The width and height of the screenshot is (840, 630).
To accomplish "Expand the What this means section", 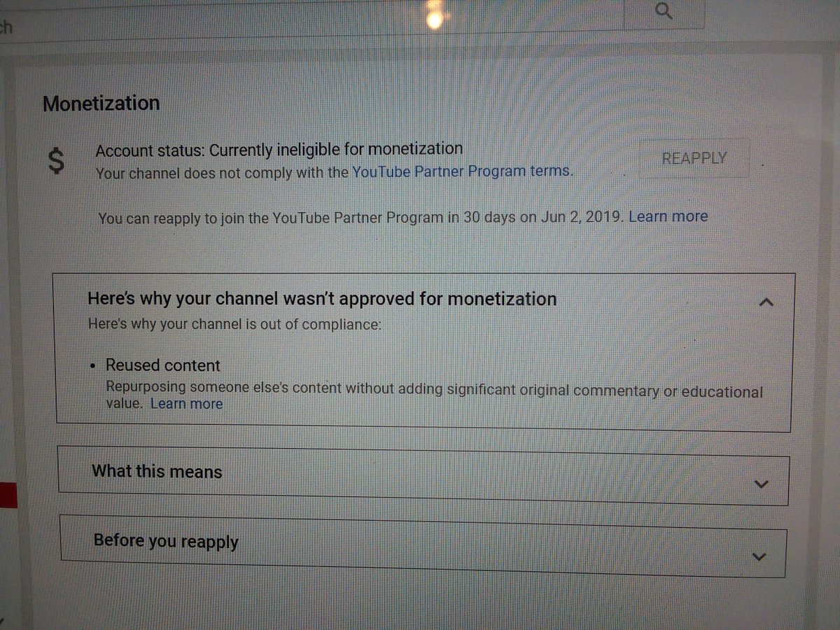I will (762, 484).
